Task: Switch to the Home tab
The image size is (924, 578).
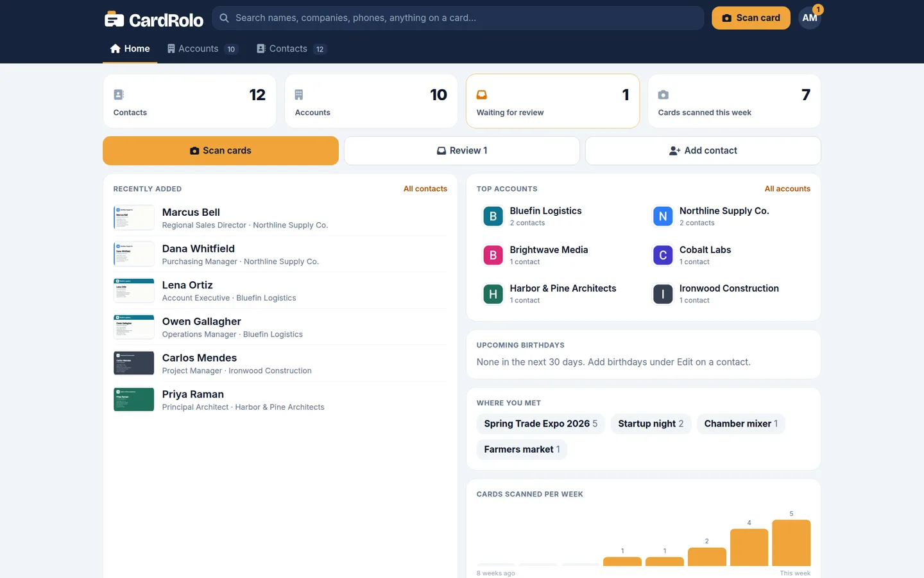Action: [x=130, y=49]
